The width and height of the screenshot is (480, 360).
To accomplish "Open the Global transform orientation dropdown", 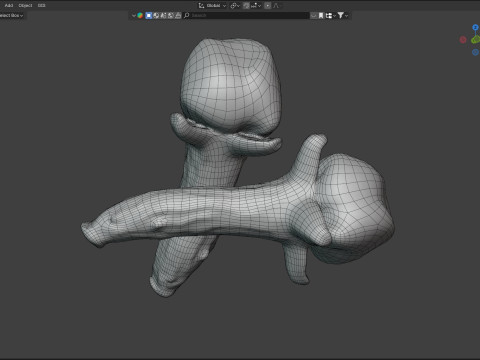I will tap(213, 6).
